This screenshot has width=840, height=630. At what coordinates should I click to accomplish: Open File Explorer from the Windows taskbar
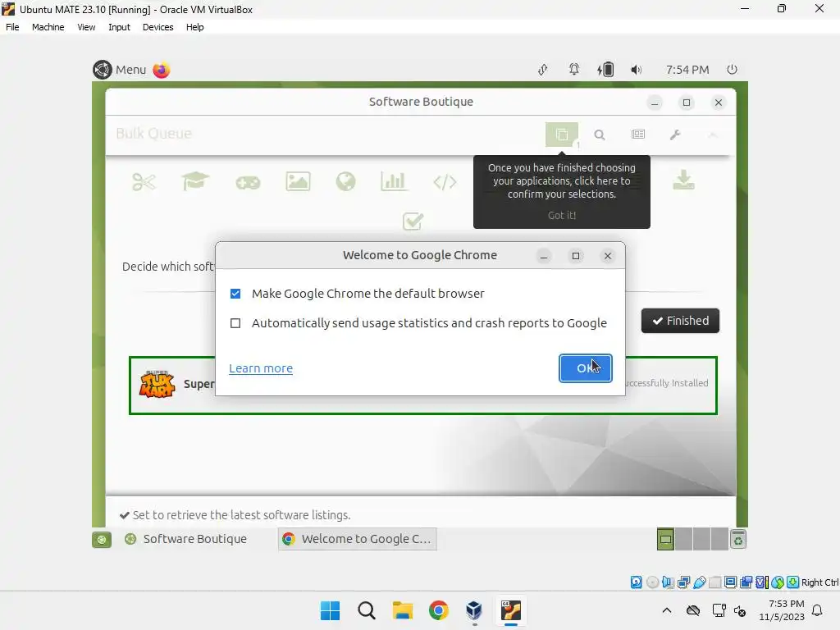coord(402,610)
